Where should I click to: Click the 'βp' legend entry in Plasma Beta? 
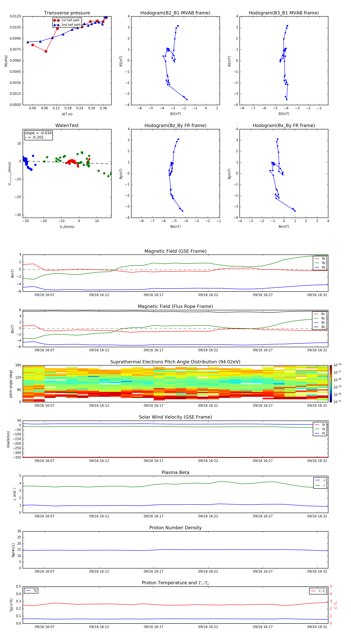[x=320, y=480]
